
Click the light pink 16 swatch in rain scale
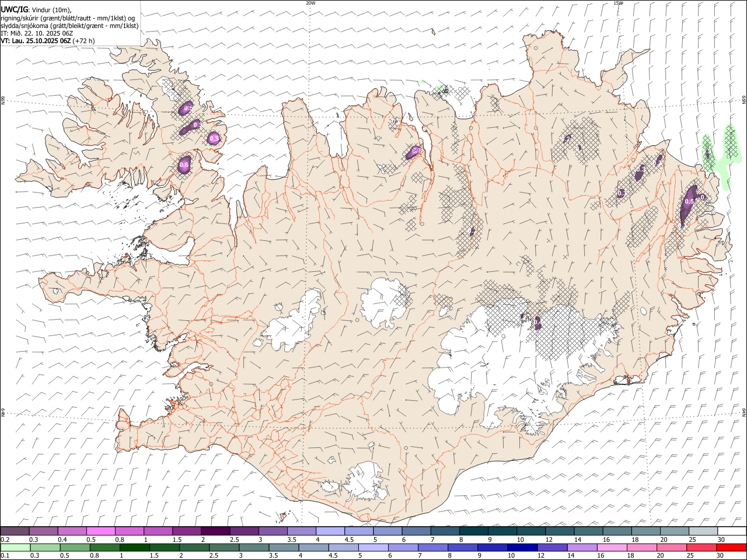click(611, 548)
